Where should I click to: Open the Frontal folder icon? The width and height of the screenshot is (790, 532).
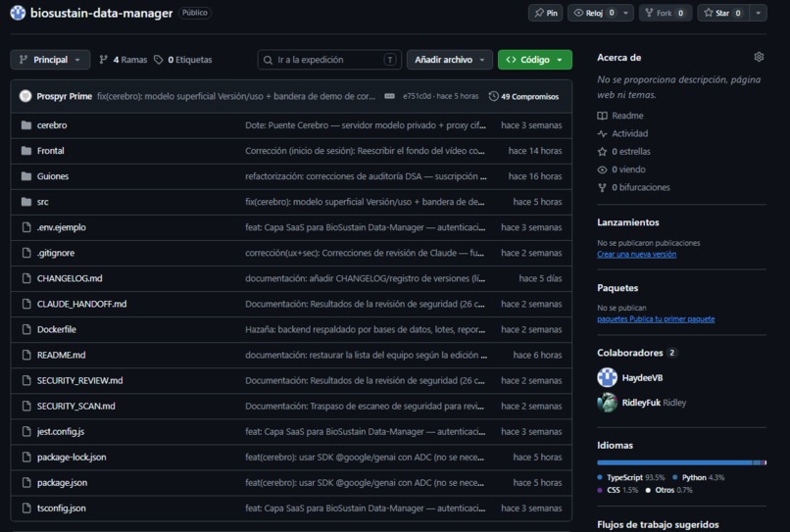click(x=26, y=151)
